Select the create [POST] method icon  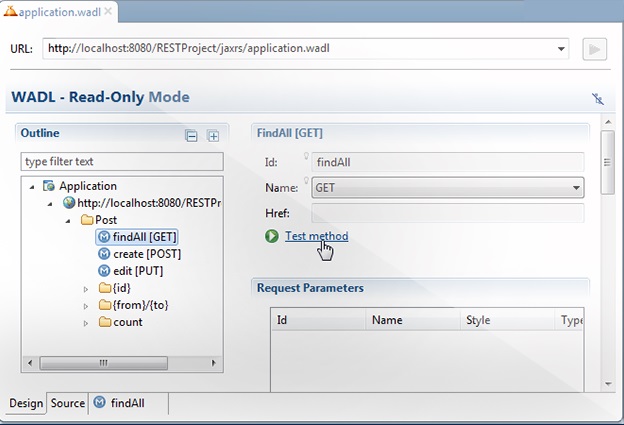pyautogui.click(x=104, y=254)
